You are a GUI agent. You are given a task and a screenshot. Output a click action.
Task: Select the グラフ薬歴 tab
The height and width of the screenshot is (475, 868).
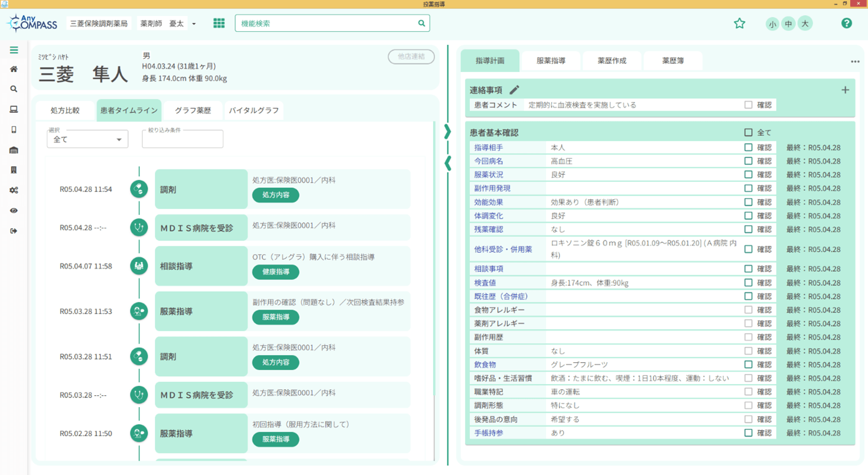[193, 110]
